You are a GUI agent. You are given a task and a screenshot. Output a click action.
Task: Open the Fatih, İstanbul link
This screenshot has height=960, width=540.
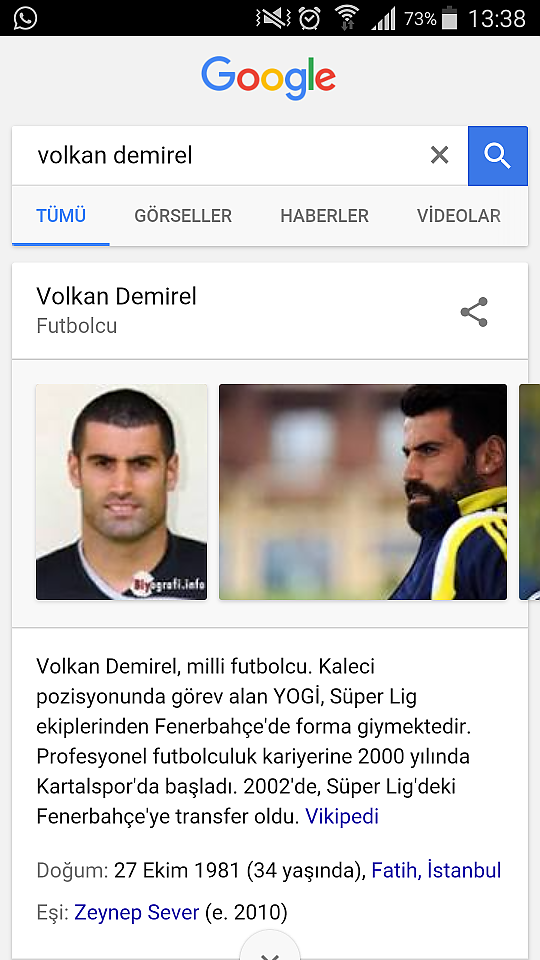[437, 870]
